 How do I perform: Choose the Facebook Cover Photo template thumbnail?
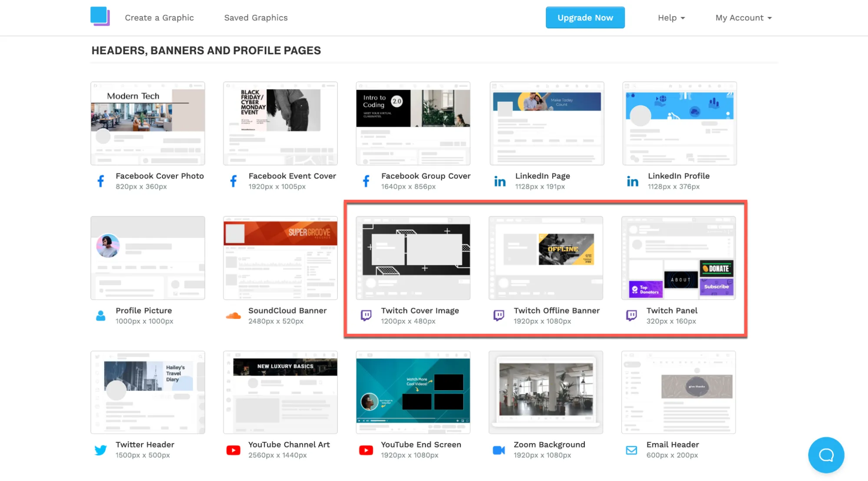148,123
